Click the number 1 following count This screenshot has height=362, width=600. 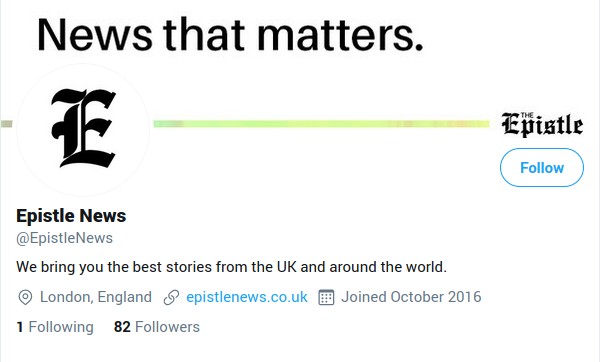coord(20,327)
